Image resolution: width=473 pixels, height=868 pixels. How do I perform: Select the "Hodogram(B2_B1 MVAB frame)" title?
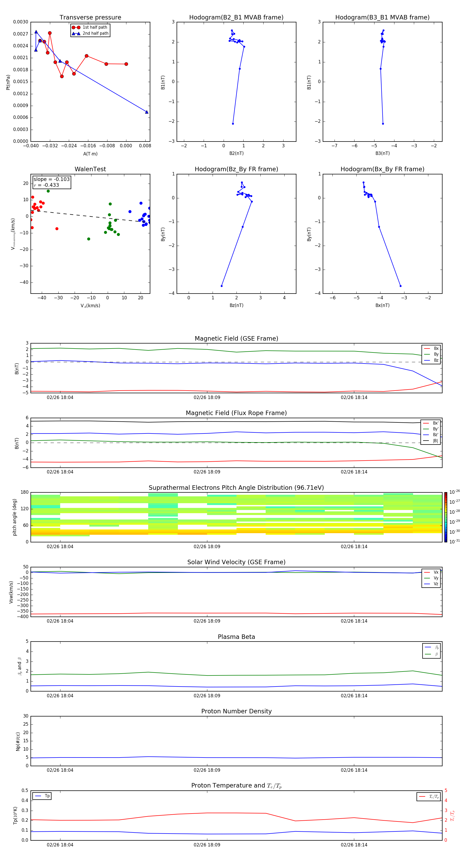click(236, 18)
